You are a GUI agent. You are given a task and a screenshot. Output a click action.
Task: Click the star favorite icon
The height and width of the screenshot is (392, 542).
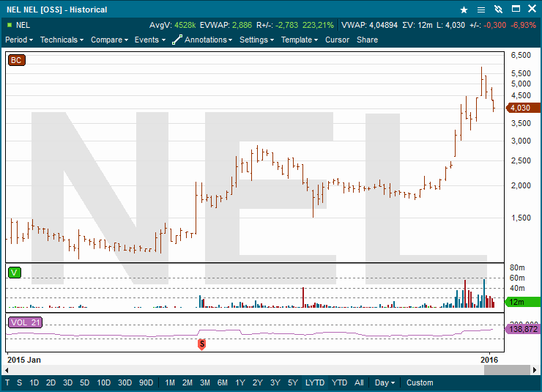[464, 10]
